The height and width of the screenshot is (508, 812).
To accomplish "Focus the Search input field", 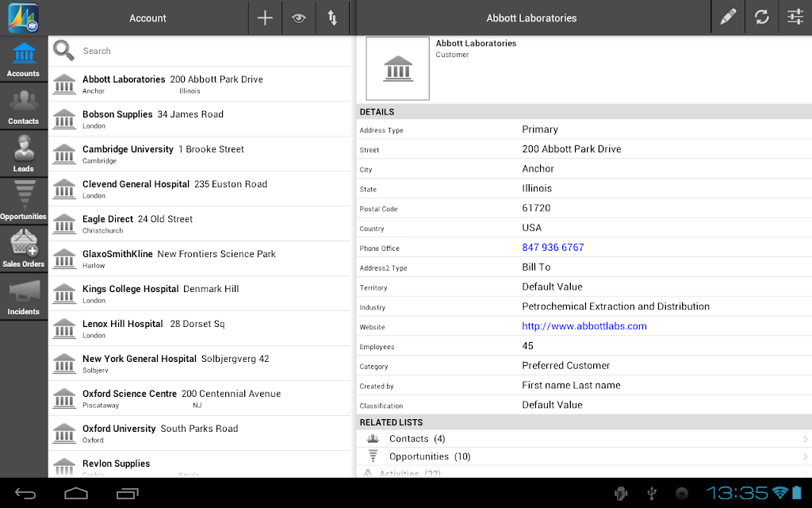I will click(x=215, y=51).
